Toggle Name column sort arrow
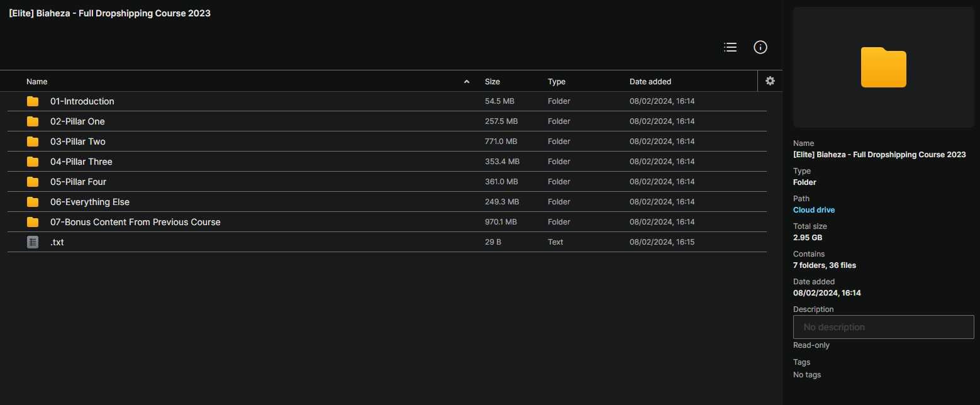 [x=467, y=82]
